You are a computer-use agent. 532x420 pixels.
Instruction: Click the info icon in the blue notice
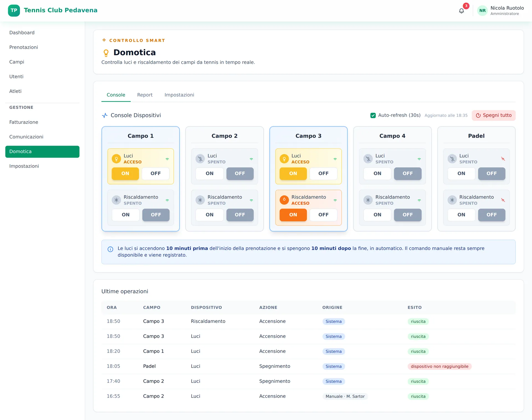click(x=110, y=249)
